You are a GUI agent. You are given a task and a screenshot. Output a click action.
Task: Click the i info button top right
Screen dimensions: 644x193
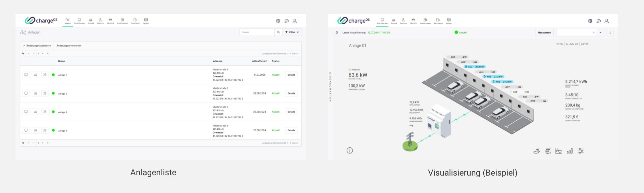610,33
